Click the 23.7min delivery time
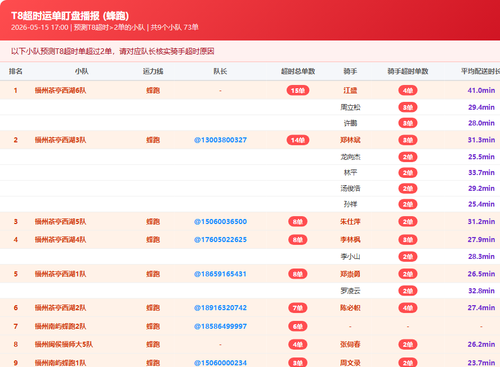500x367 pixels. click(481, 363)
